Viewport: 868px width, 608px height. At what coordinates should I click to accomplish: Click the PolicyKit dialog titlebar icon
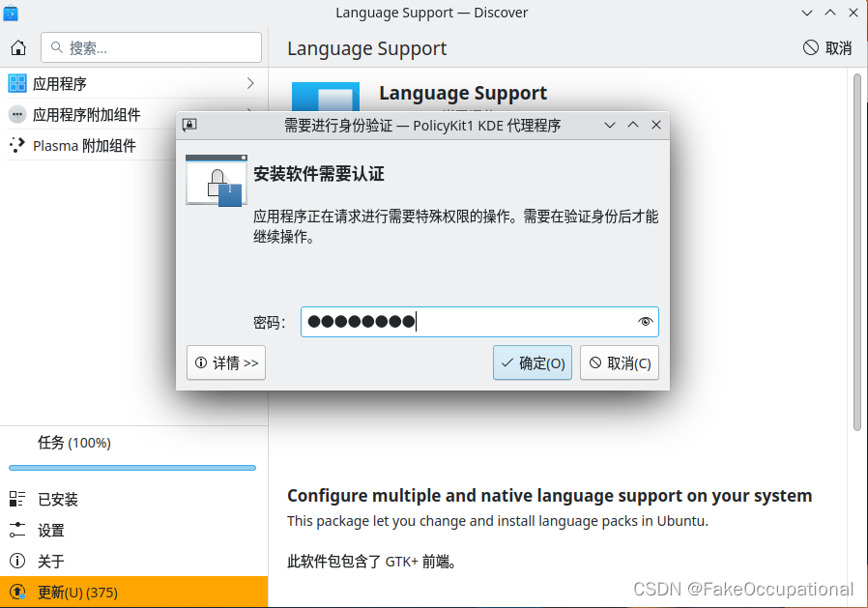tap(189, 125)
